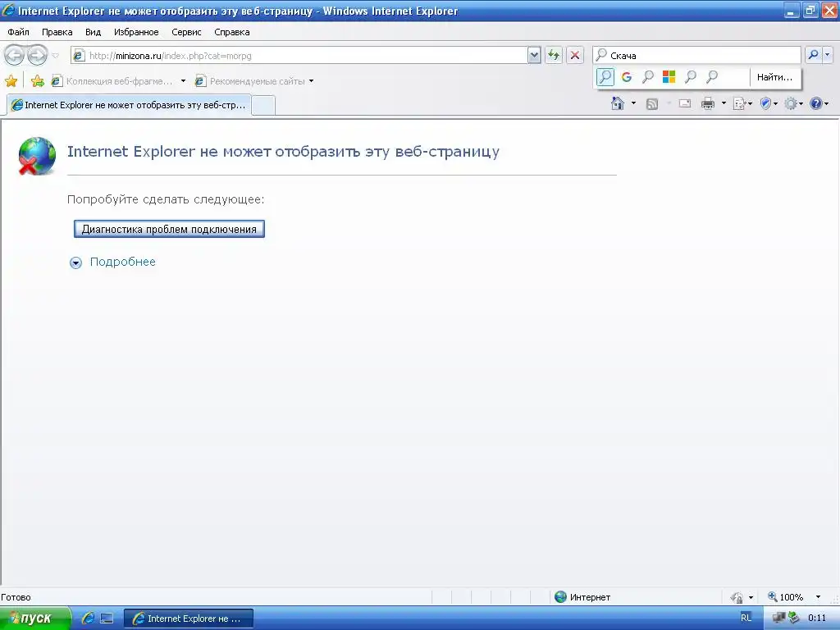Click the 100% zoom level button
840x630 pixels.
(786, 597)
